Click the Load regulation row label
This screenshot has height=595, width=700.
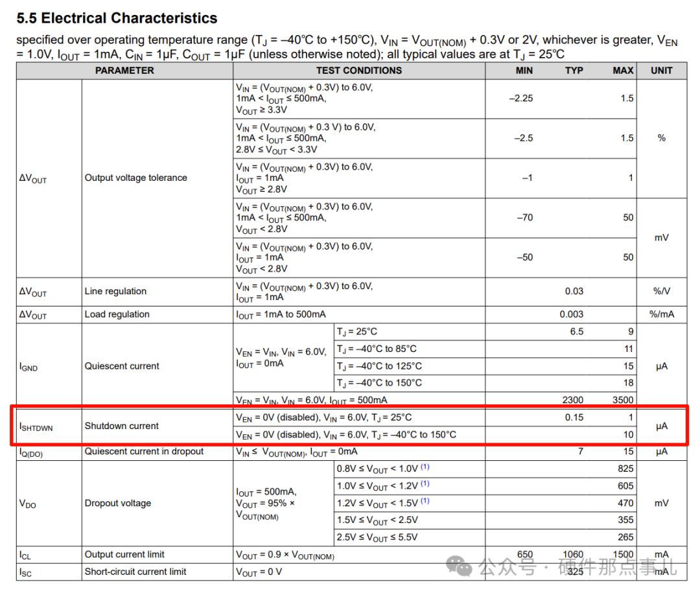(x=117, y=314)
